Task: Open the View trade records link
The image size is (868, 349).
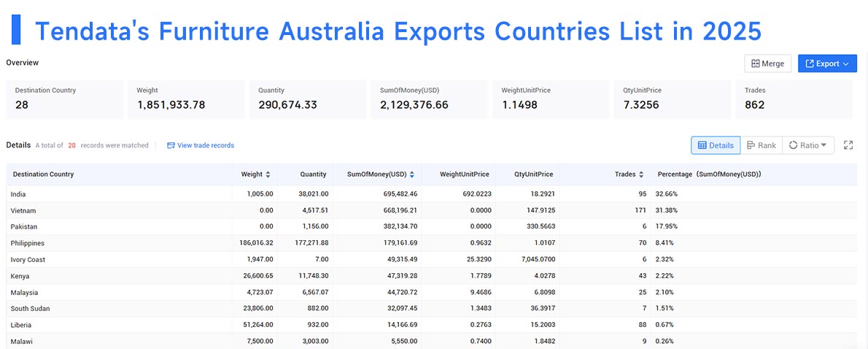Action: coord(201,145)
